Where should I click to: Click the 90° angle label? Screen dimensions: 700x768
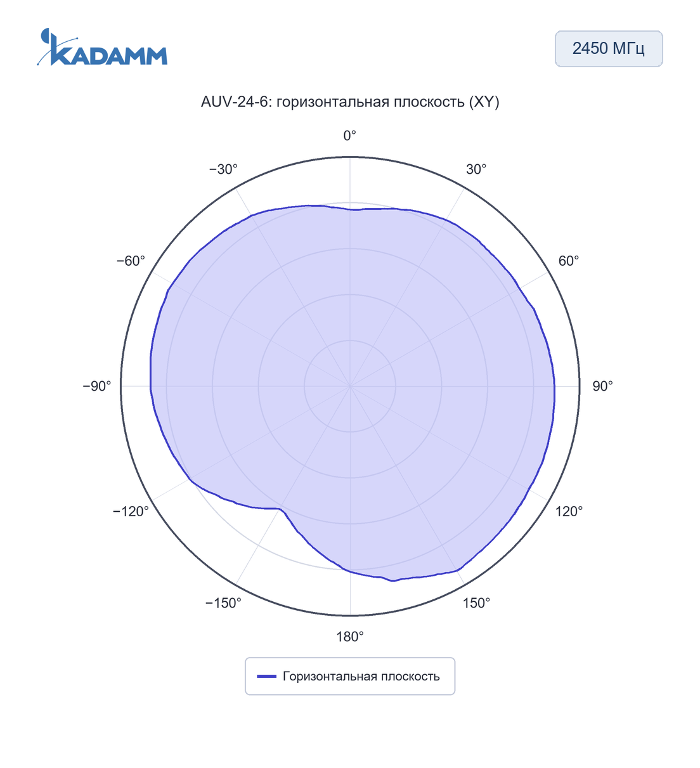(602, 386)
